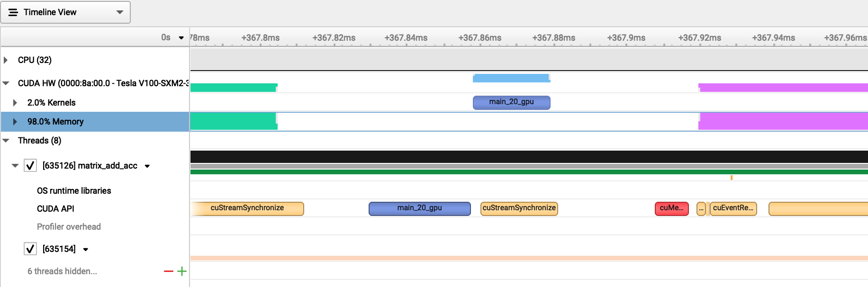
Task: Select the Profiler overhead row
Action: (69, 227)
